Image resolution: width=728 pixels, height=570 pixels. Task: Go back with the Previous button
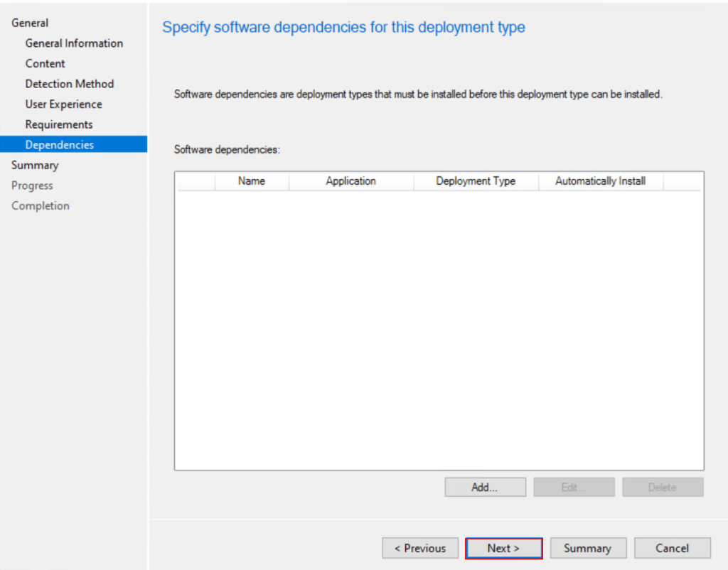(420, 548)
